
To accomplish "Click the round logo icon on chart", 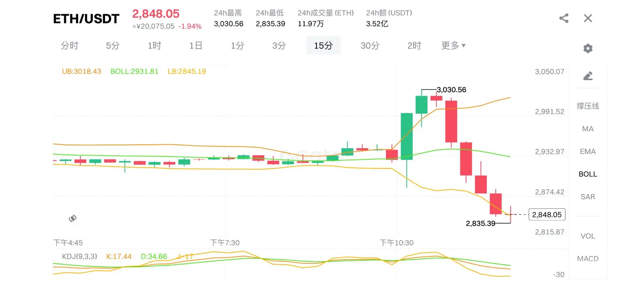I will point(72,218).
